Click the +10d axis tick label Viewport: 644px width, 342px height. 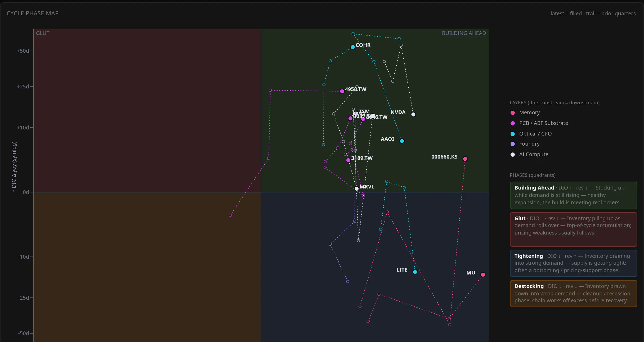point(23,128)
